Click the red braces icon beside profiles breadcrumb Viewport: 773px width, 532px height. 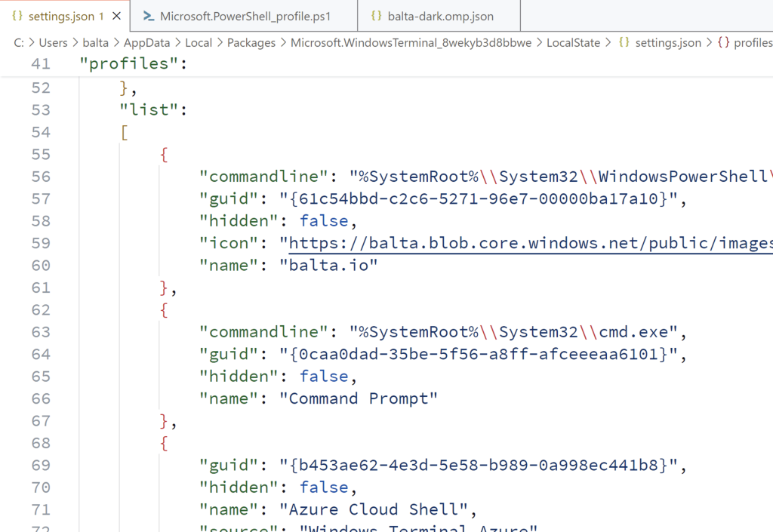tap(723, 42)
